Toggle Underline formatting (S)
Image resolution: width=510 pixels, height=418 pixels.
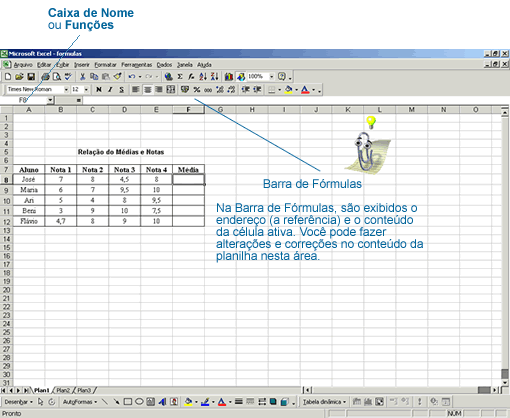121,89
